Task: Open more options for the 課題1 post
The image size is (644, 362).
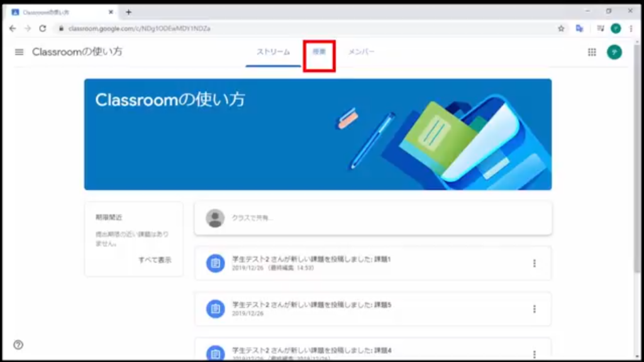Action: (535, 263)
